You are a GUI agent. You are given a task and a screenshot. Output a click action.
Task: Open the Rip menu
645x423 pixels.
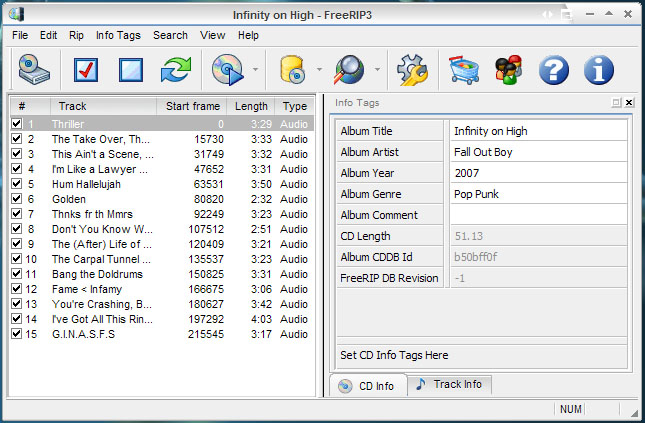tap(77, 35)
